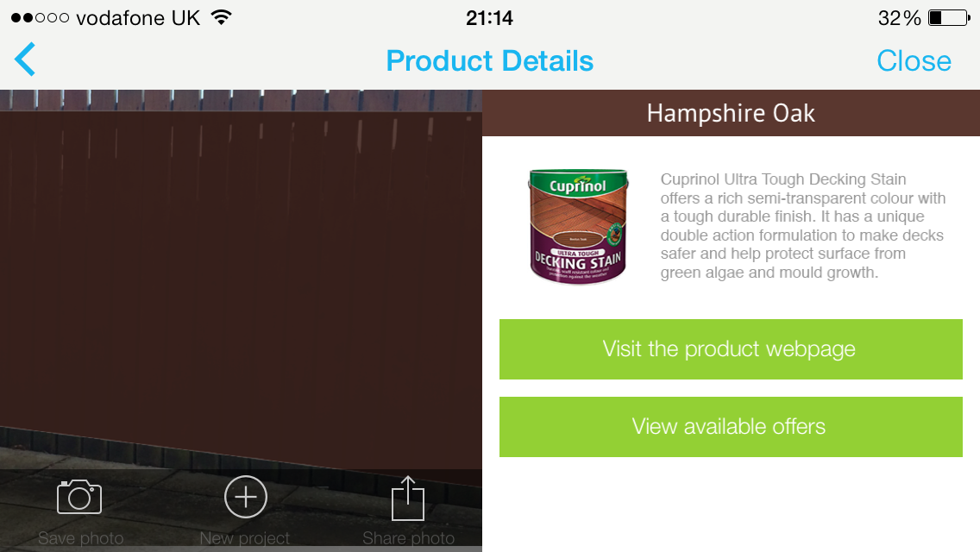Tap the Save photo camera icon

pyautogui.click(x=79, y=497)
